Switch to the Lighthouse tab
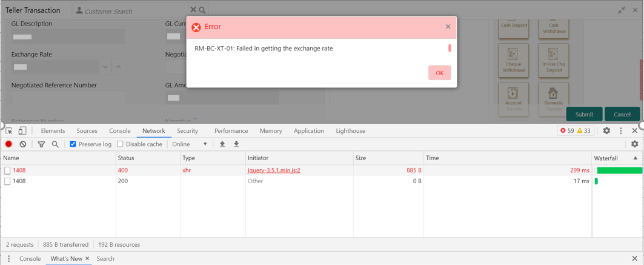Viewport: 644px width, 265px height. 351,130
